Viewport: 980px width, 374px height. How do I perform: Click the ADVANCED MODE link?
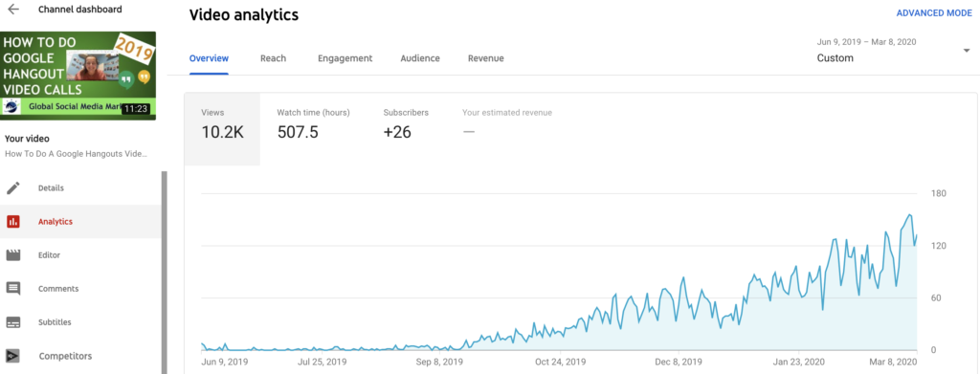tap(934, 13)
